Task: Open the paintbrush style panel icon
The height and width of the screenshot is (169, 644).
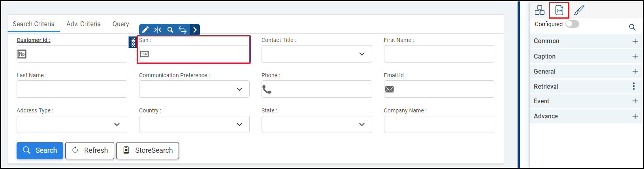Action: (x=579, y=10)
